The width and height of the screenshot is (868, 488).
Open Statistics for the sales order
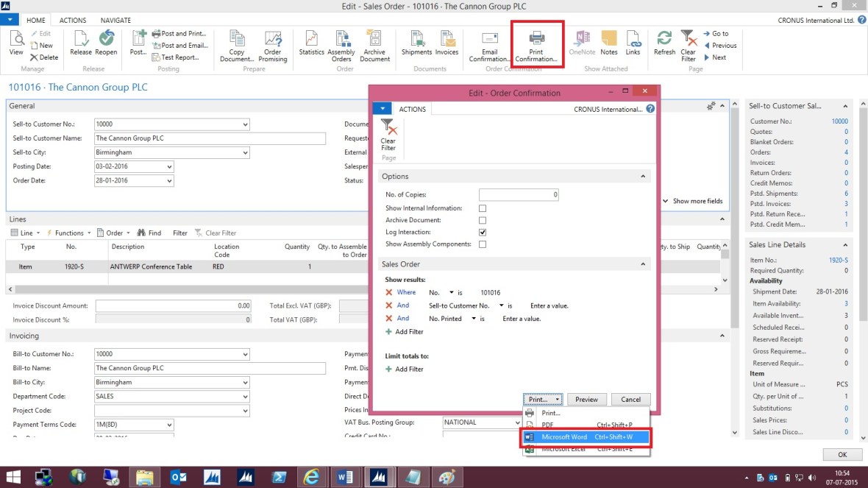(x=311, y=43)
